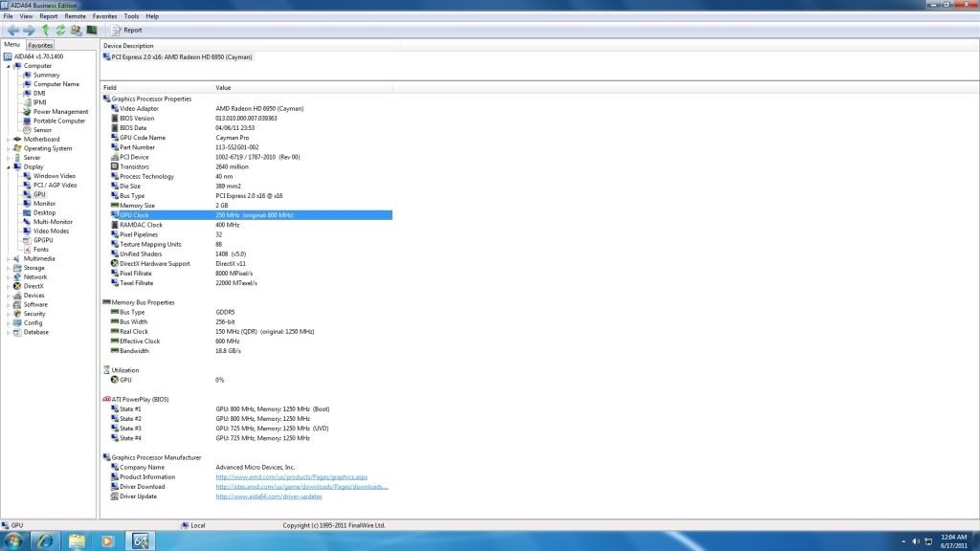Expand the Storage tree node
This screenshot has width=980, height=551.
tap(9, 268)
